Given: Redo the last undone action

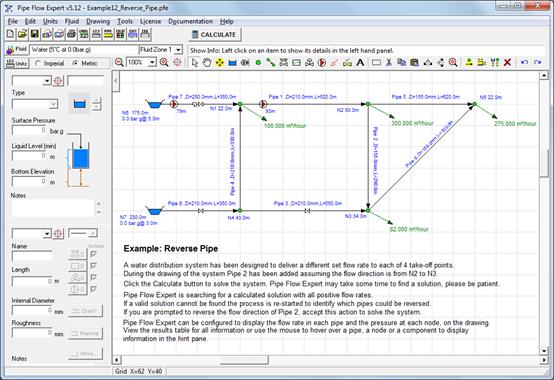Looking at the screenshot, I should 537,63.
